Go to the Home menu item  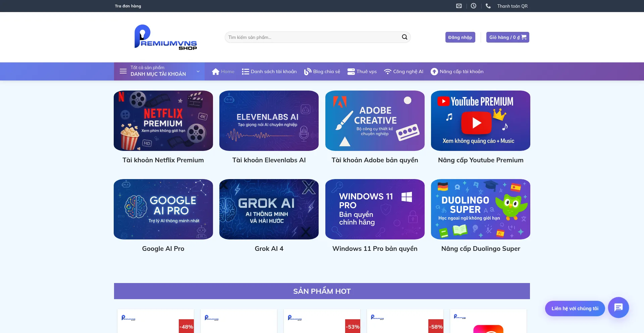[x=223, y=71]
